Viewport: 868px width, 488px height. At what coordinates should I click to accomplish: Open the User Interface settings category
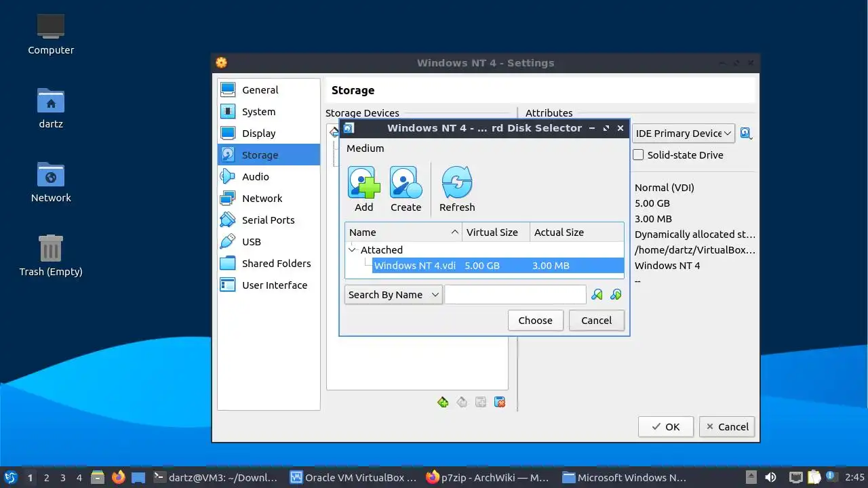click(269, 285)
